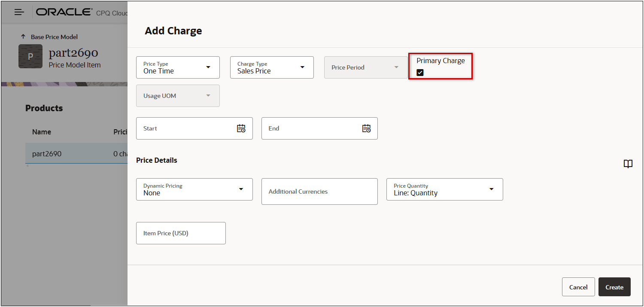The width and height of the screenshot is (644, 307).
Task: Click the Usage UOM dropdown
Action: 178,96
